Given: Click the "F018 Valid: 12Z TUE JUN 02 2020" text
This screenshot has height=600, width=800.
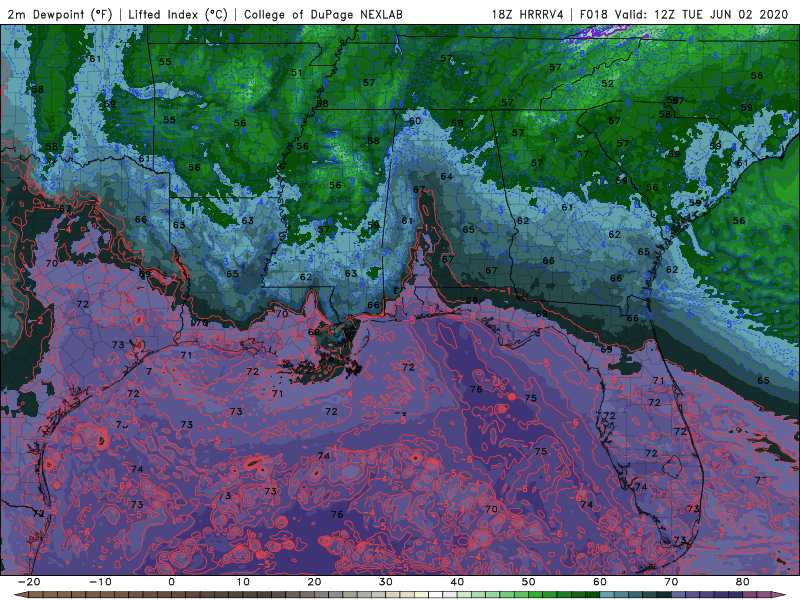Looking at the screenshot, I should point(684,14).
